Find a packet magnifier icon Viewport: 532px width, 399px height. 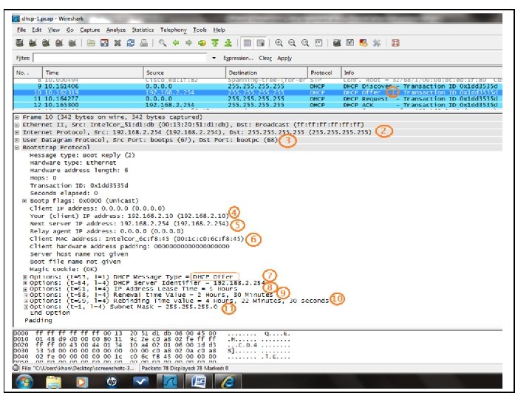coord(163,43)
